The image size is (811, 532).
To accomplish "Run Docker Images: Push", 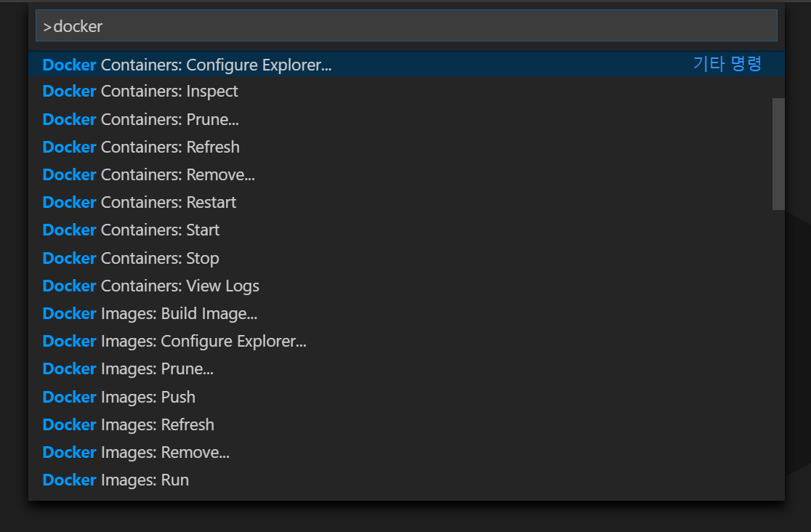I will click(406, 396).
